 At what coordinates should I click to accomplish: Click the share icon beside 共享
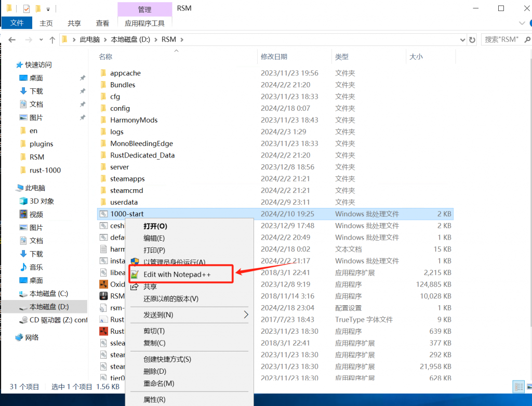tap(135, 286)
